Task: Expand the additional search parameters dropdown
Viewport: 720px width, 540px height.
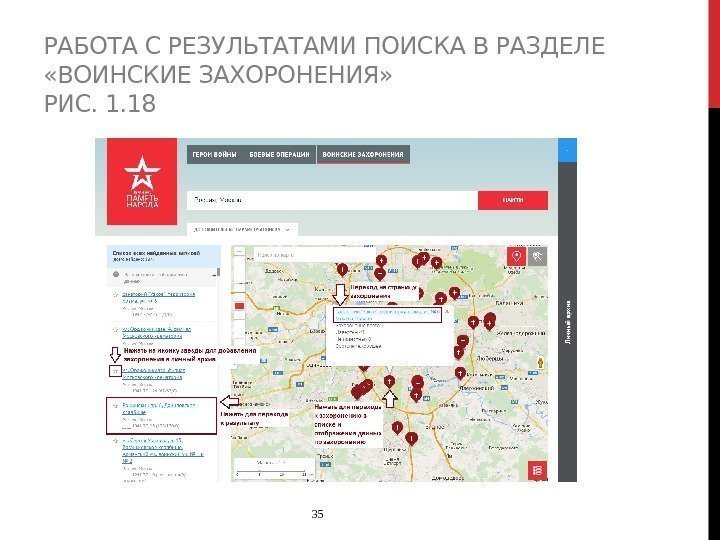Action: coord(242,229)
